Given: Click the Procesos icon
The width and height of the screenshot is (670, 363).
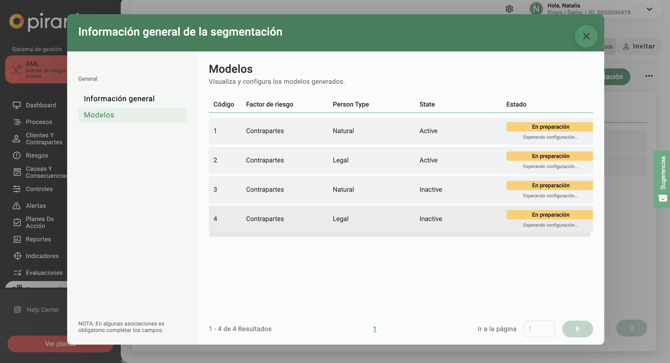Looking at the screenshot, I should click(x=17, y=122).
